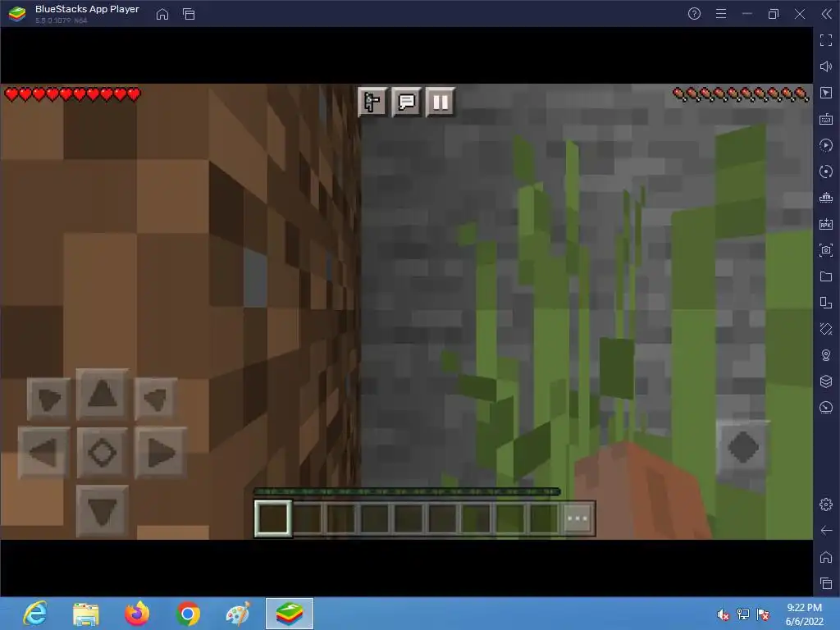Open the set location pin sidebar icon
Image resolution: width=840 pixels, height=630 pixels.
[826, 355]
